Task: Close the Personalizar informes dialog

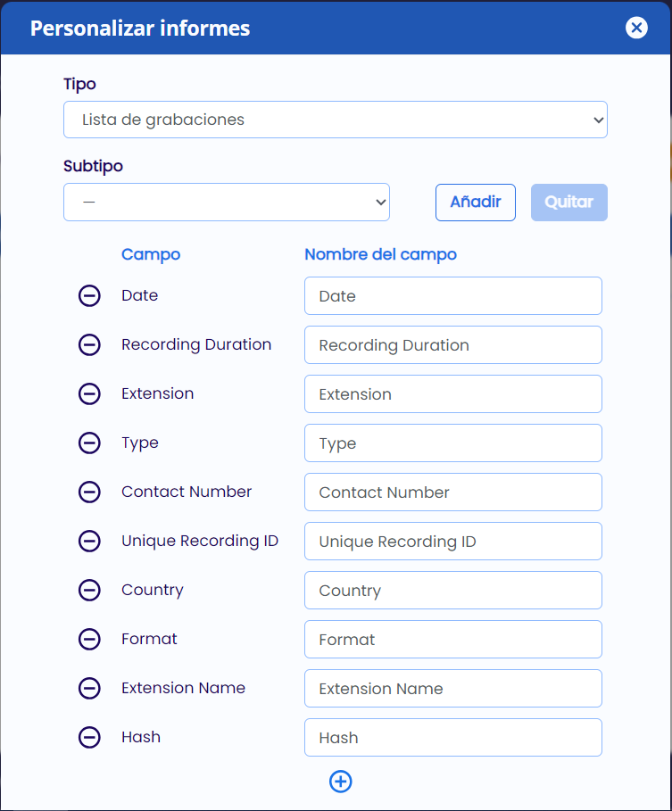Action: tap(636, 28)
